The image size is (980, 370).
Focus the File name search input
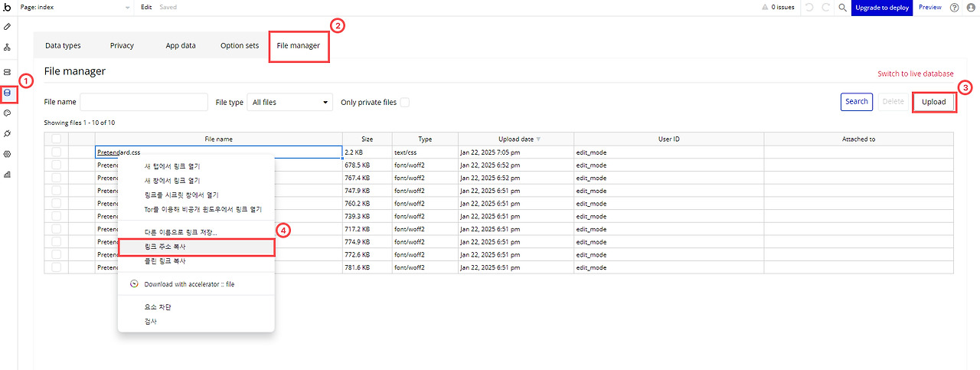pos(144,102)
